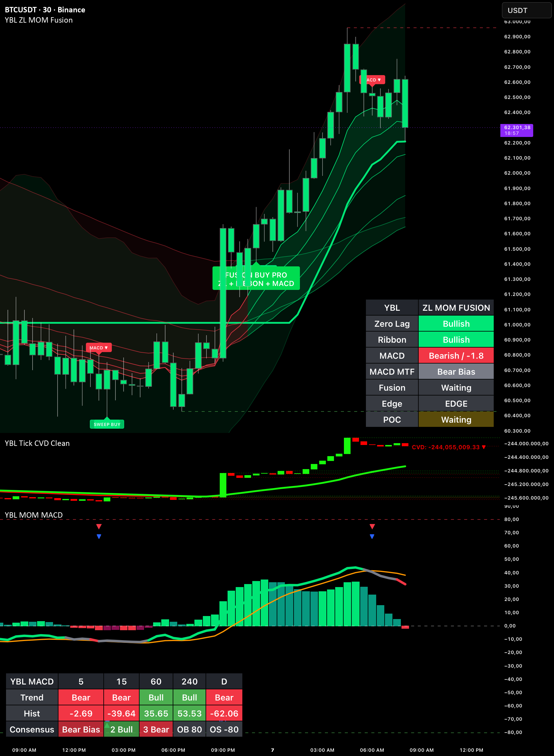Click the red MACD label near the 62.600 high
The height and width of the screenshot is (756, 554).
coord(372,80)
